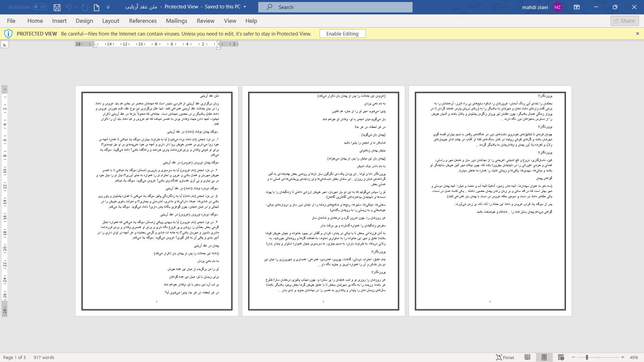Switch to the Home tab
The height and width of the screenshot is (362, 644).
click(35, 21)
